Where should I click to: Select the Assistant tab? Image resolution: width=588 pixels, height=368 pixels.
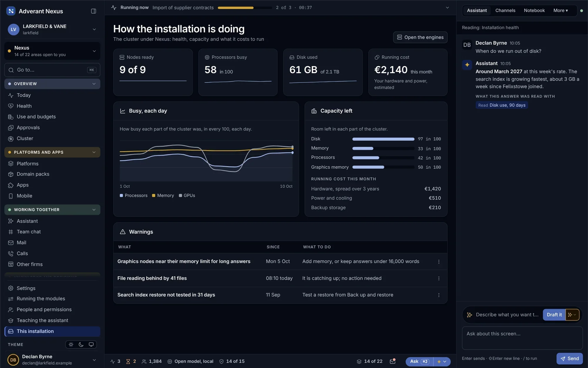[x=477, y=11]
